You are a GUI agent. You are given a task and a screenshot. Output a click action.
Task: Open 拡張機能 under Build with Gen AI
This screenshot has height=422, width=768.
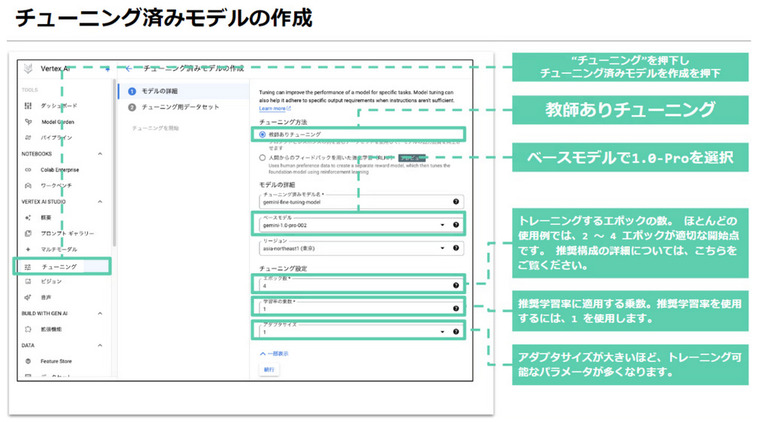click(x=51, y=329)
